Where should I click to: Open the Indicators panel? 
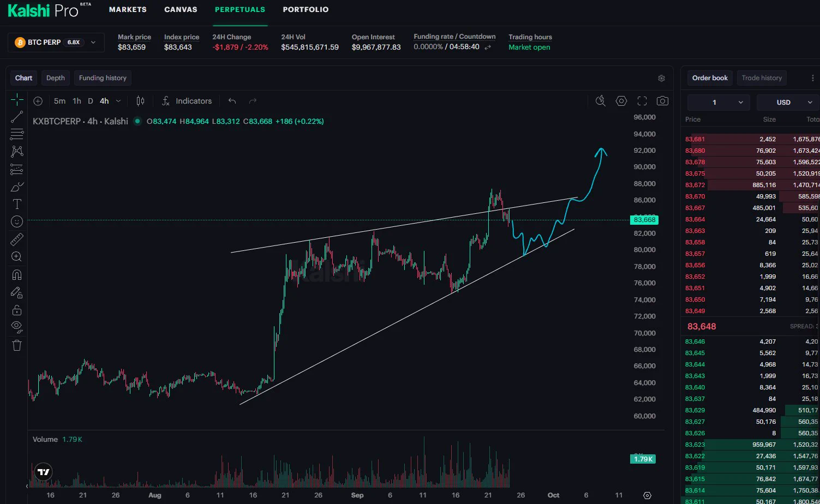coord(187,101)
